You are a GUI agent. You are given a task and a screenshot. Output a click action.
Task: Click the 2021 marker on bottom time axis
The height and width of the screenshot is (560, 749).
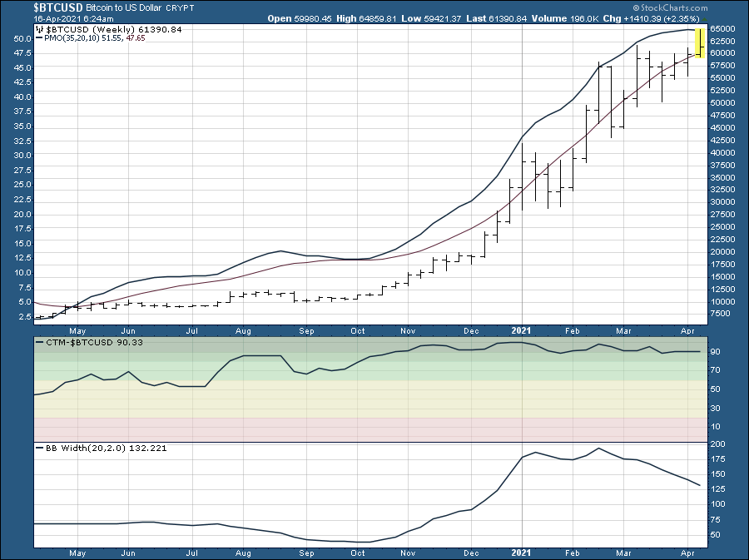pyautogui.click(x=521, y=553)
